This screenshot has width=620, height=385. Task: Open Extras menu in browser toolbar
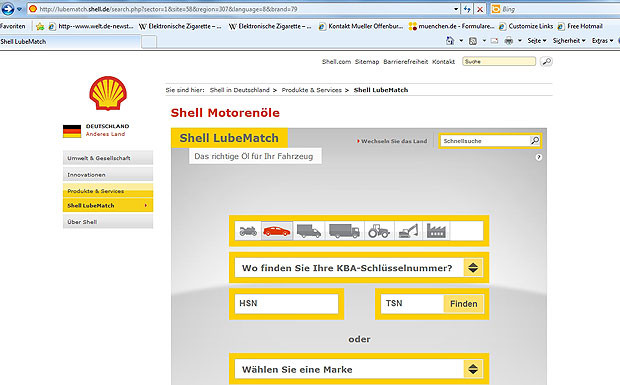602,41
